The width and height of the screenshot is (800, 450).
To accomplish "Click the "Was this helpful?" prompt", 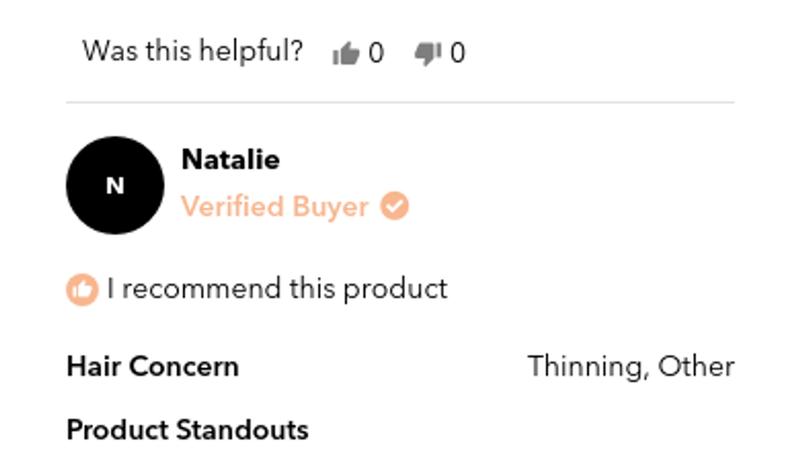I will coord(192,51).
